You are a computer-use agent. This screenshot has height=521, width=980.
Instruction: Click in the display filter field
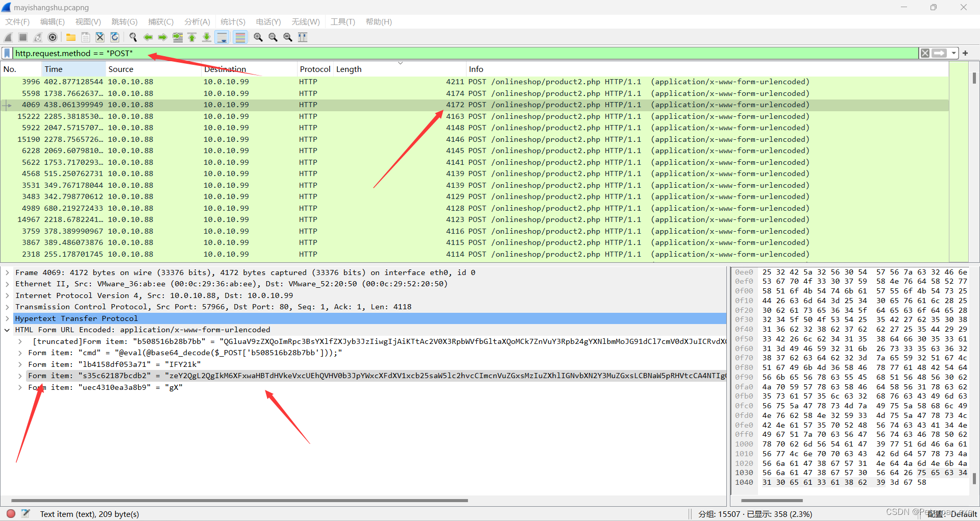click(x=464, y=53)
